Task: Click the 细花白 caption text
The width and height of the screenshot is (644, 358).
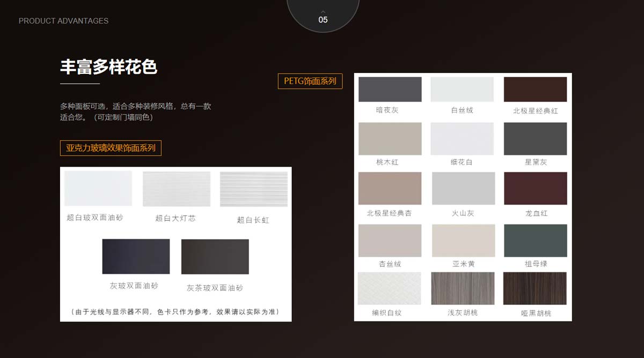Action: pos(462,162)
